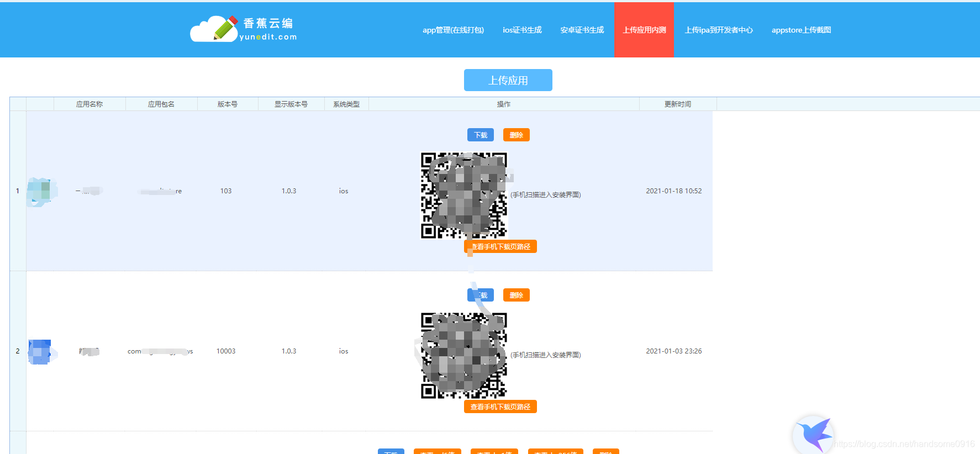
Task: Open ios证书生成 menu item
Action: tap(522, 30)
